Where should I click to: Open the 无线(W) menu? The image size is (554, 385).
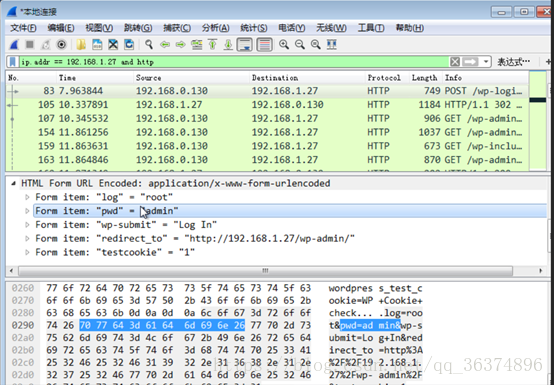point(331,28)
